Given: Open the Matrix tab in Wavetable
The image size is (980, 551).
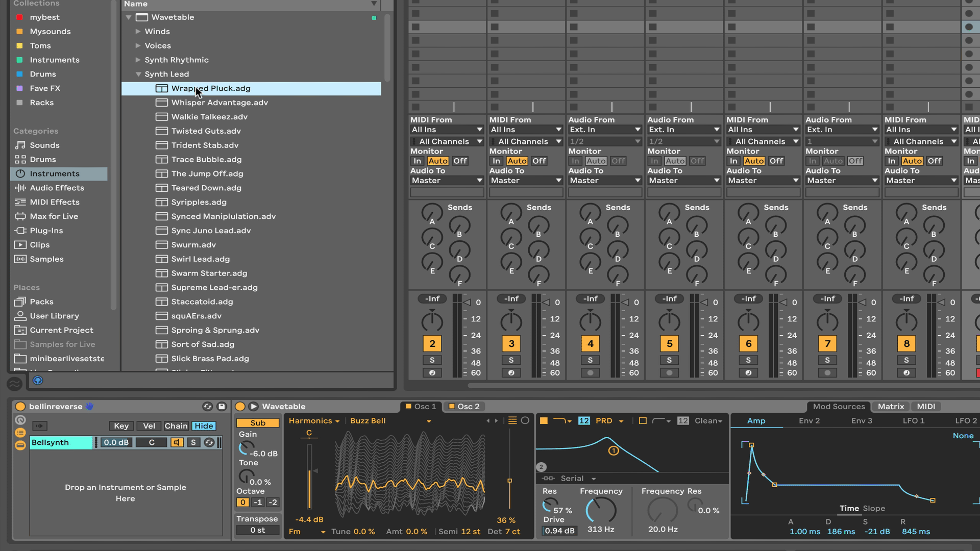Looking at the screenshot, I should coord(890,406).
